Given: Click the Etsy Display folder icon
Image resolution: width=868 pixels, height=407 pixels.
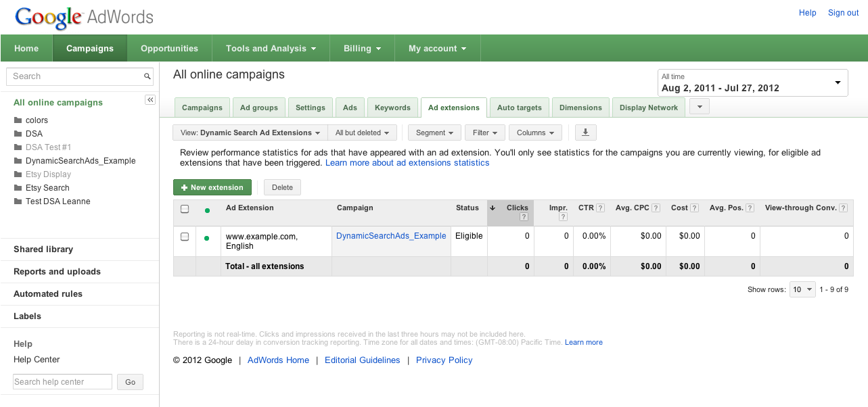Looking at the screenshot, I should (18, 174).
